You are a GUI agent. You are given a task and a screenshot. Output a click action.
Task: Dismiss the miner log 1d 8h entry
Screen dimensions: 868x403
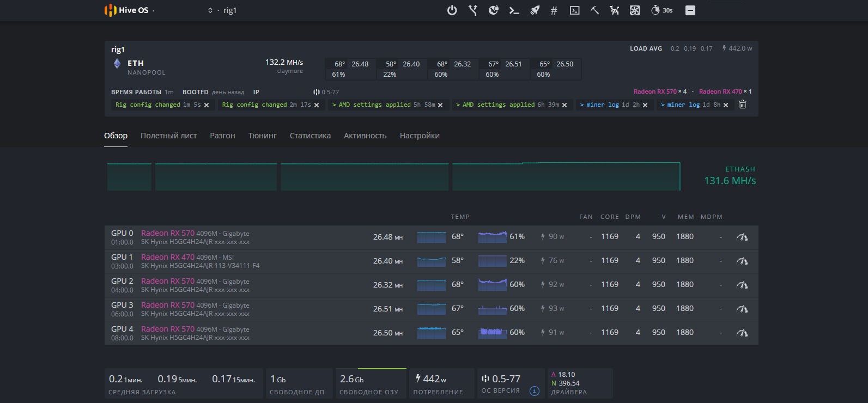726,105
